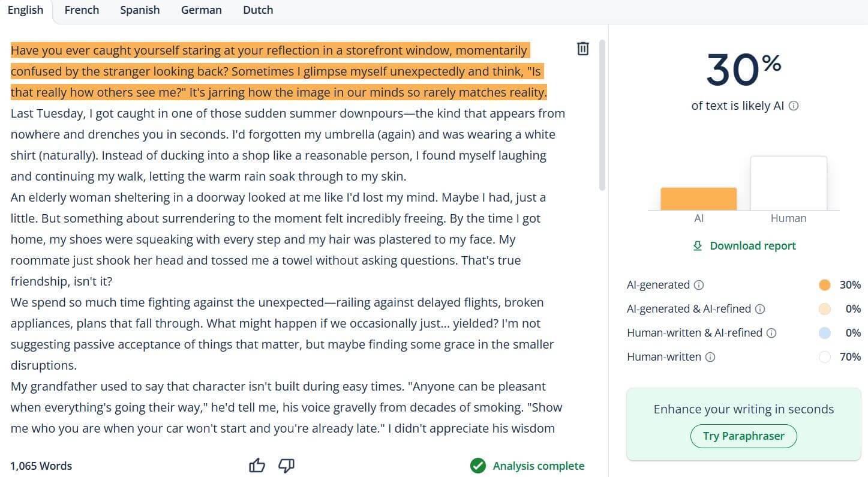868x477 pixels.
Task: Click info icon next to AI-generated
Action: (699, 285)
